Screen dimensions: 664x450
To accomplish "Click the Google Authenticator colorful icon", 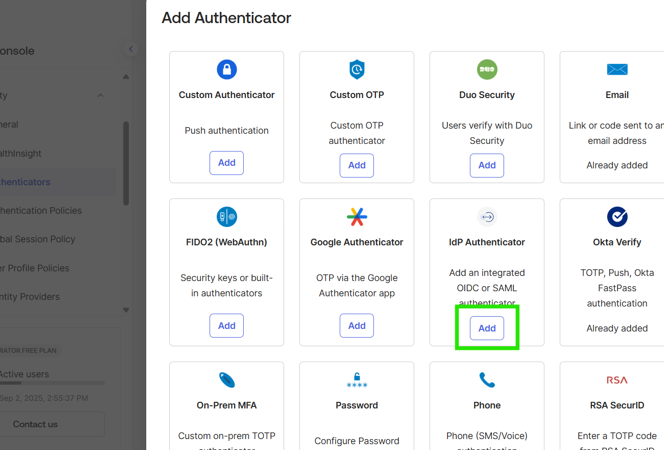I will (x=357, y=217).
